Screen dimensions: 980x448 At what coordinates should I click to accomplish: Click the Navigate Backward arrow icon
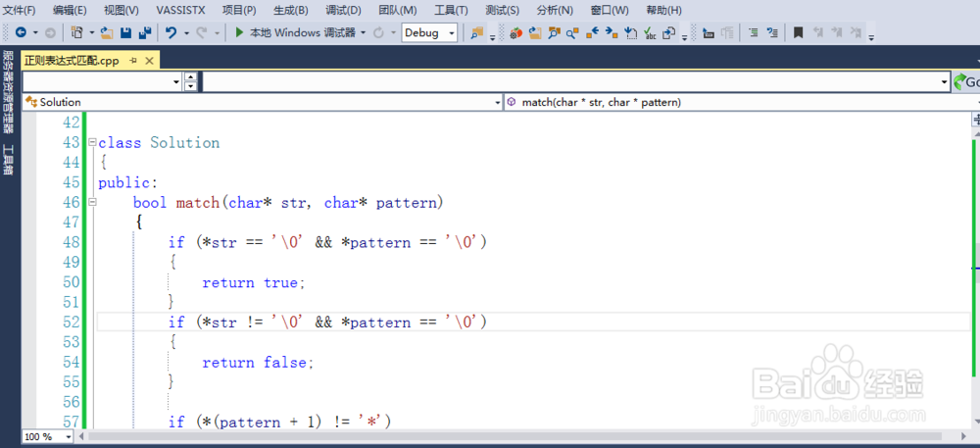21,32
